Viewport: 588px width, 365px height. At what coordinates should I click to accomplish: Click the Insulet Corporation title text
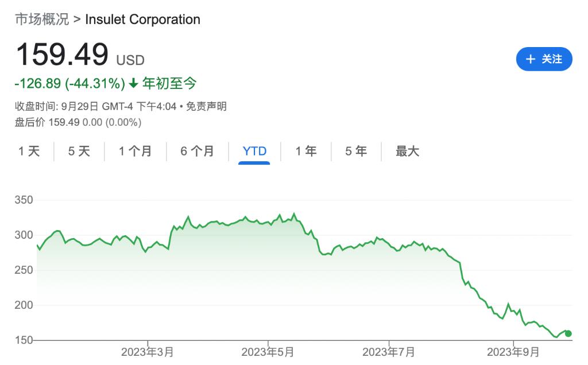tap(142, 19)
